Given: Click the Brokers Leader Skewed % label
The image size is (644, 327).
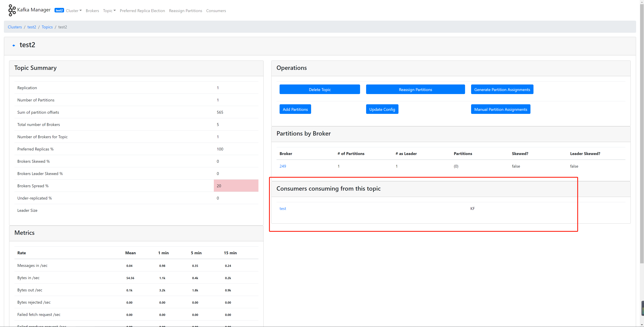Looking at the screenshot, I should coord(40,173).
